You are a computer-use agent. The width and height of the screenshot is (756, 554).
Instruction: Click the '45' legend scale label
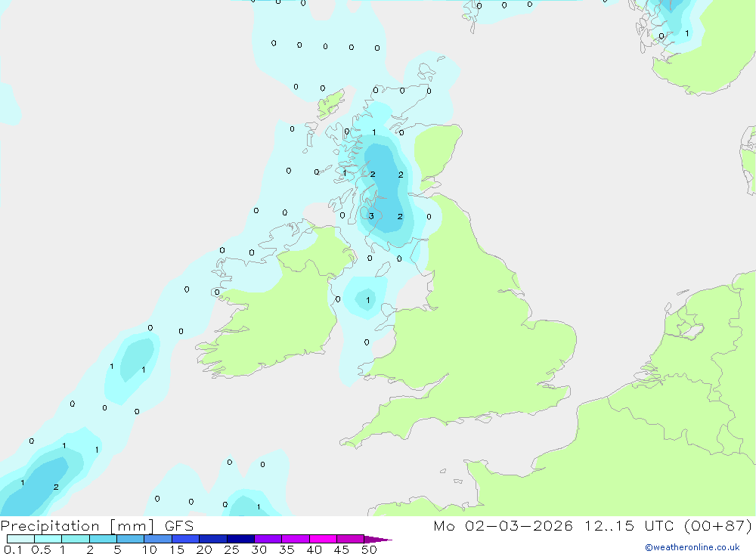(342, 549)
